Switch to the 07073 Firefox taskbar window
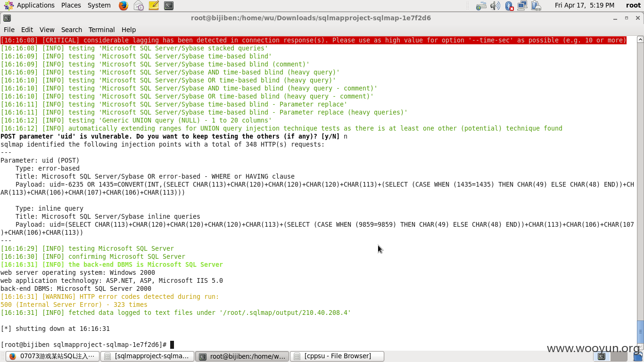 pos(52,356)
